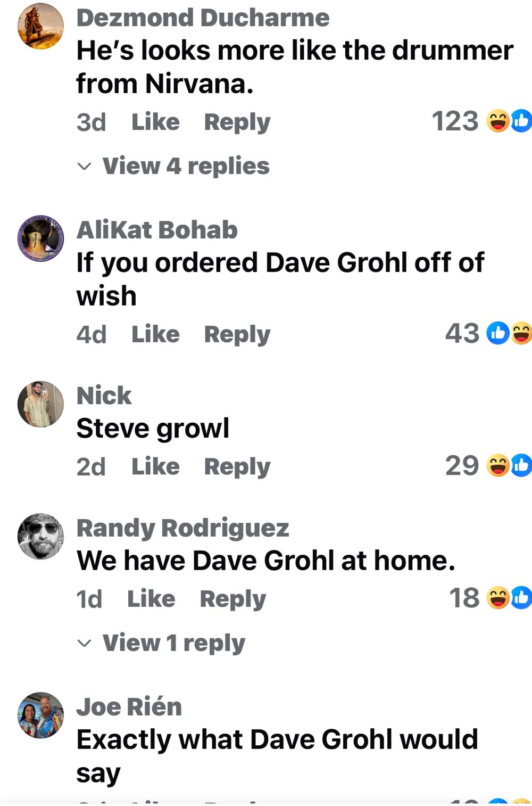Expand View 1 reply under Randy's comment
532x806 pixels.
click(x=162, y=643)
